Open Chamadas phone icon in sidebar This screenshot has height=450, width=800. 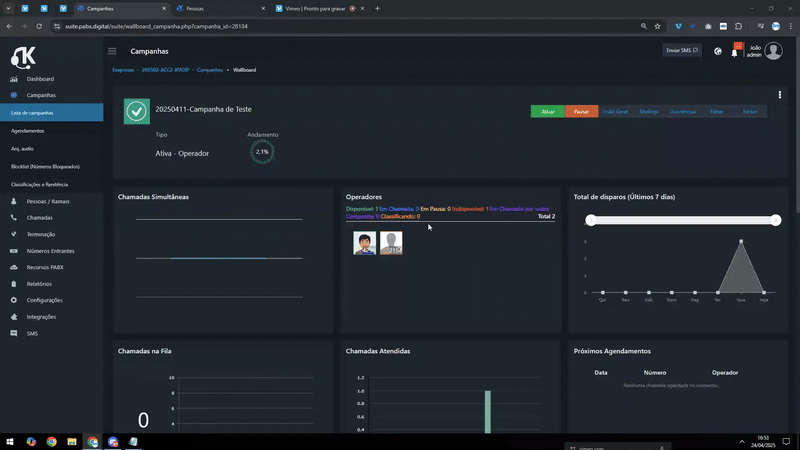coord(14,218)
